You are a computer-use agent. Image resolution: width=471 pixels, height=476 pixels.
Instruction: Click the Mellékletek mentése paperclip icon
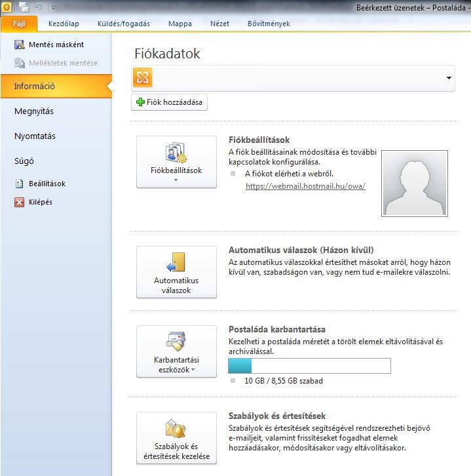[20, 63]
